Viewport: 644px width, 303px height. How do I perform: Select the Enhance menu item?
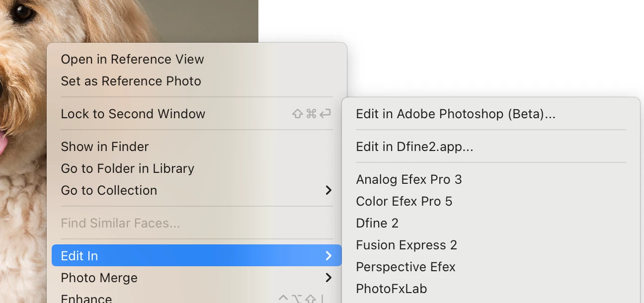point(197,297)
